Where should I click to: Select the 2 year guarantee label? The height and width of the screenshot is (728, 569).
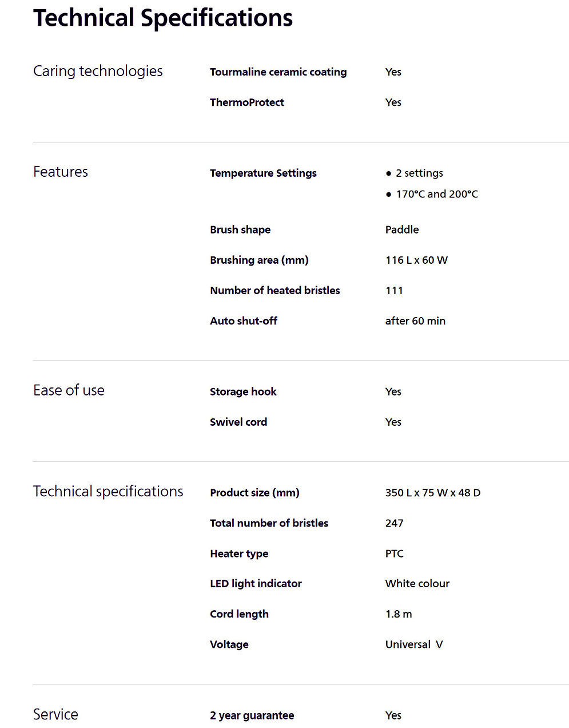[x=252, y=715]
